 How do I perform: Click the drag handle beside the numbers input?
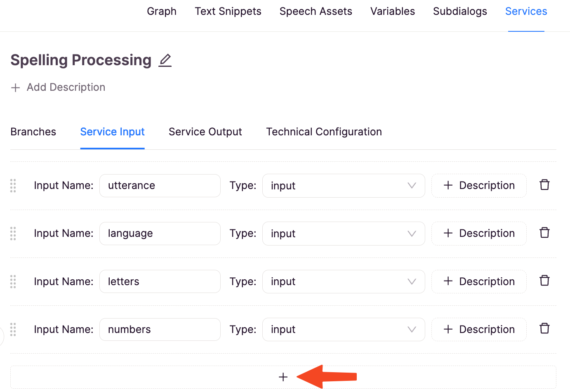pyautogui.click(x=13, y=329)
